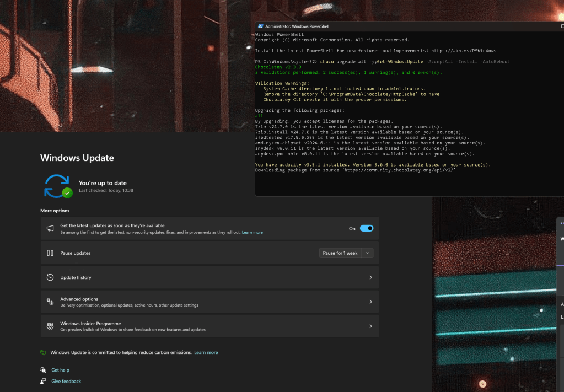Viewport: 564px width, 392px height.
Task: Click the anydesk.portable v8.0.11 line
Action: tap(365, 154)
